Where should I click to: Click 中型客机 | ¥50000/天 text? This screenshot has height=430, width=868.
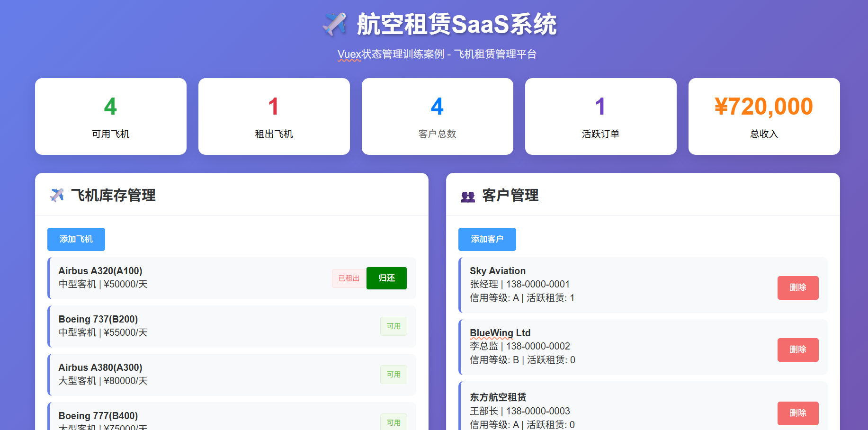pos(103,284)
